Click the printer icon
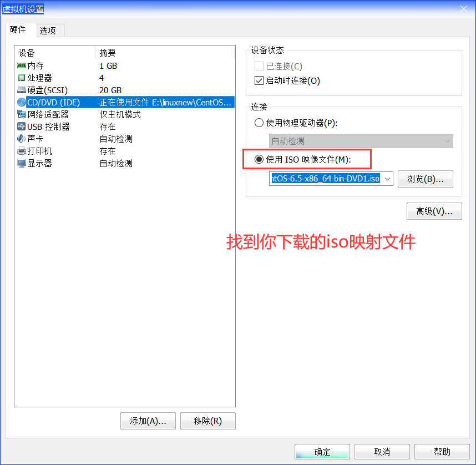 point(22,151)
